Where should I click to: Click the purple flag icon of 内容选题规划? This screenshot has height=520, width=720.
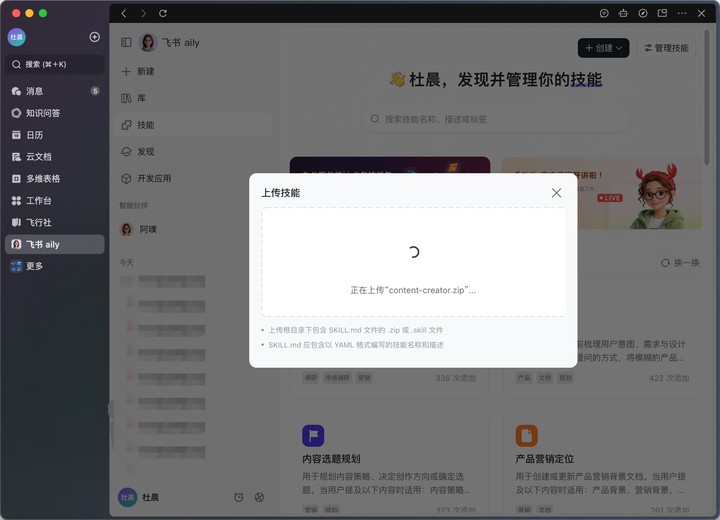pos(313,435)
